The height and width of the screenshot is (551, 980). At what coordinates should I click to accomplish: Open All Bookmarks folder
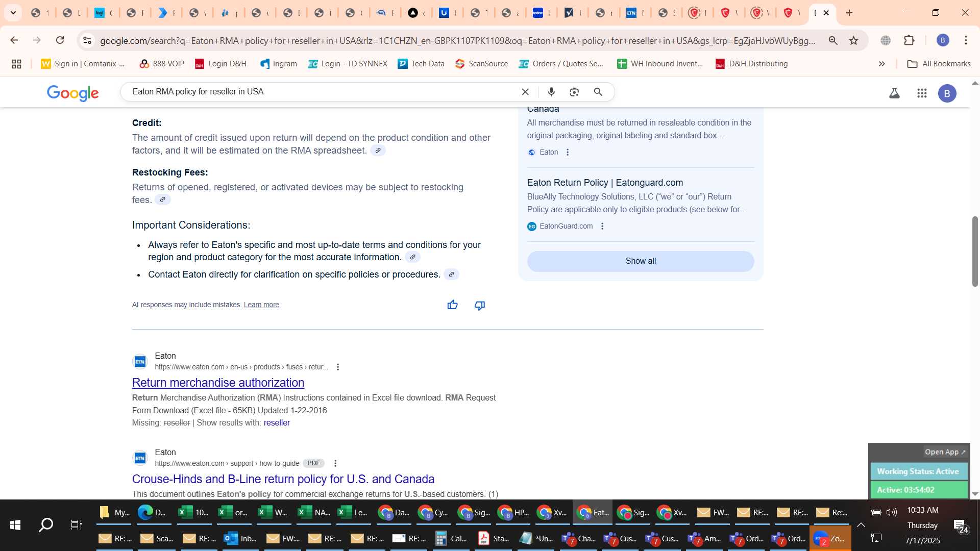939,64
